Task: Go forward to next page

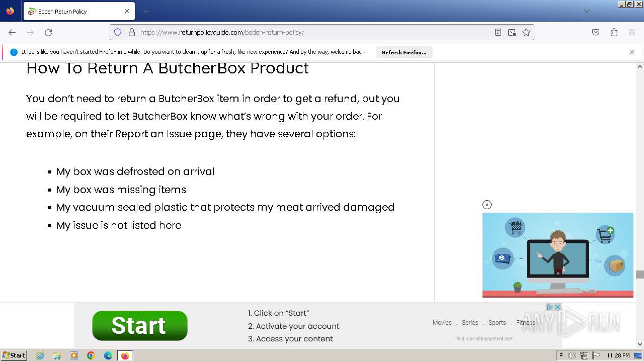Action: click(x=30, y=32)
